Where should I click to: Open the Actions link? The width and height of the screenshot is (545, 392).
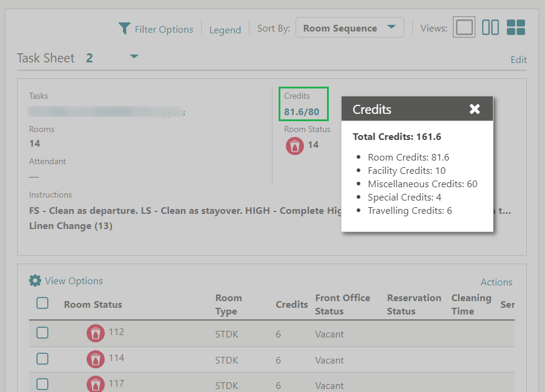[497, 282]
